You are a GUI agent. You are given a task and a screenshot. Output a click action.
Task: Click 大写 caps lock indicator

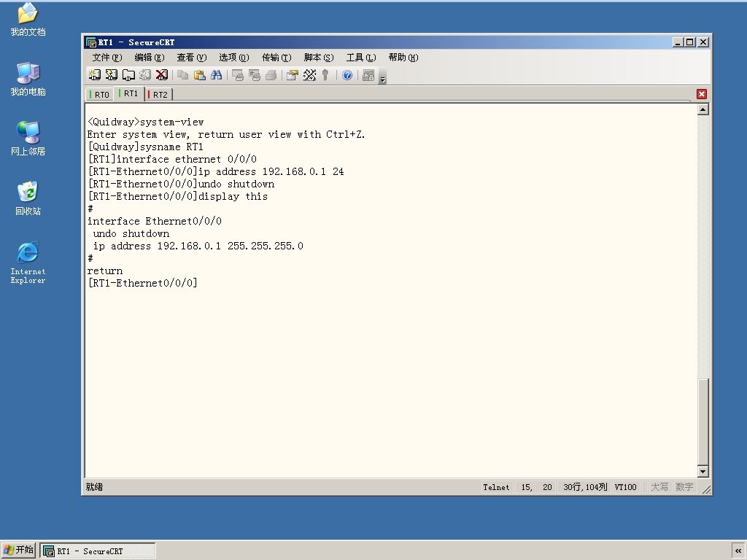[659, 487]
